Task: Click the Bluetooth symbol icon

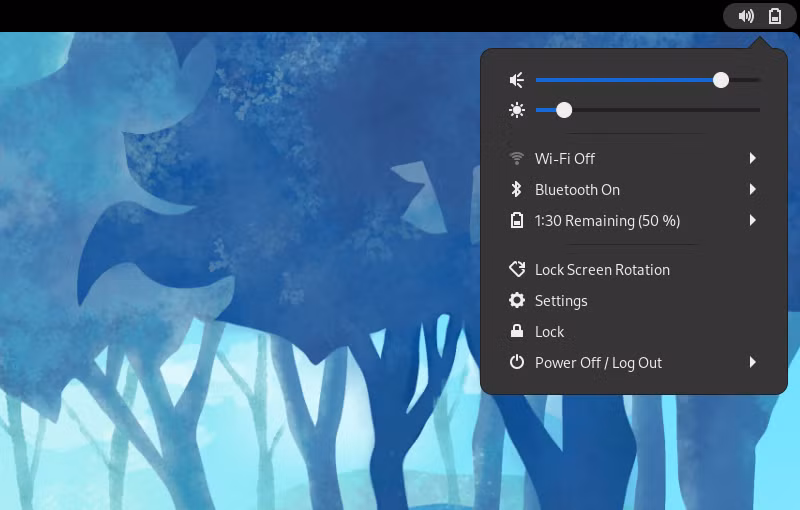Action: click(x=516, y=189)
